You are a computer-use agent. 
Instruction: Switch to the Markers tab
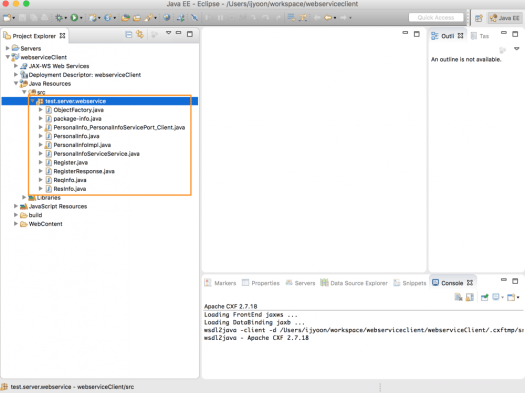pos(220,283)
